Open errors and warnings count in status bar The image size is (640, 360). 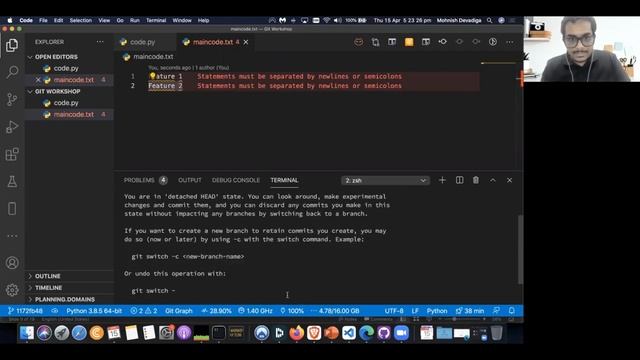144,311
